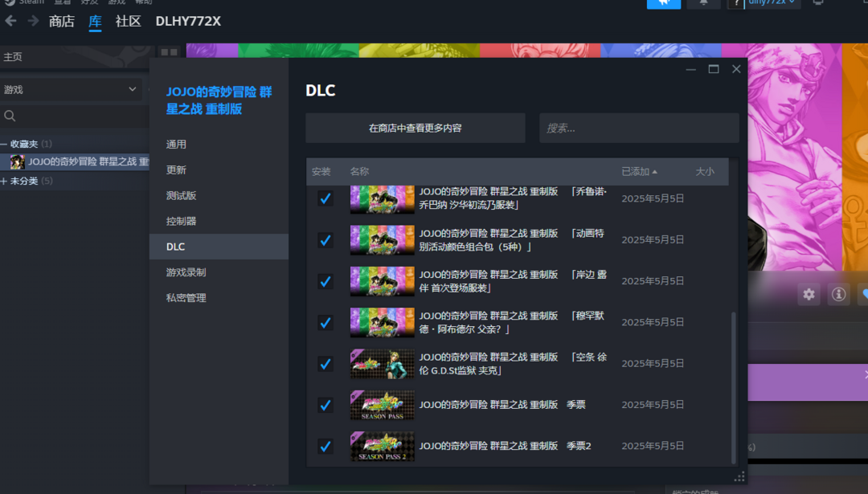
Task: Click the DLC list vertical scrollbar
Action: point(734,387)
